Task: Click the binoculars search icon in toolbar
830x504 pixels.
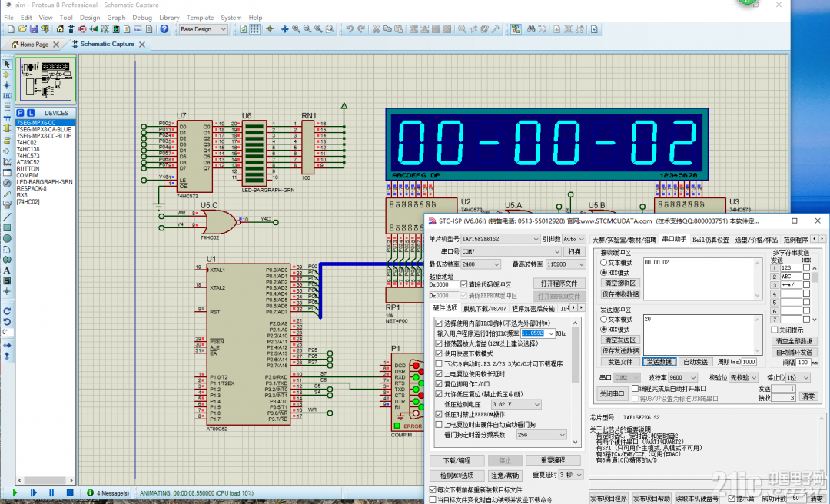Action: pyautogui.click(x=531, y=29)
